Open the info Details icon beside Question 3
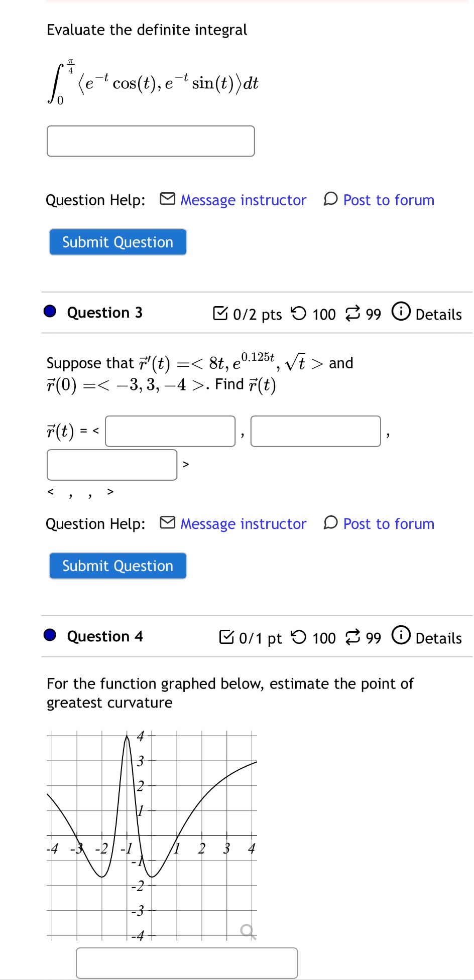The width and height of the screenshot is (474, 980). pyautogui.click(x=401, y=312)
